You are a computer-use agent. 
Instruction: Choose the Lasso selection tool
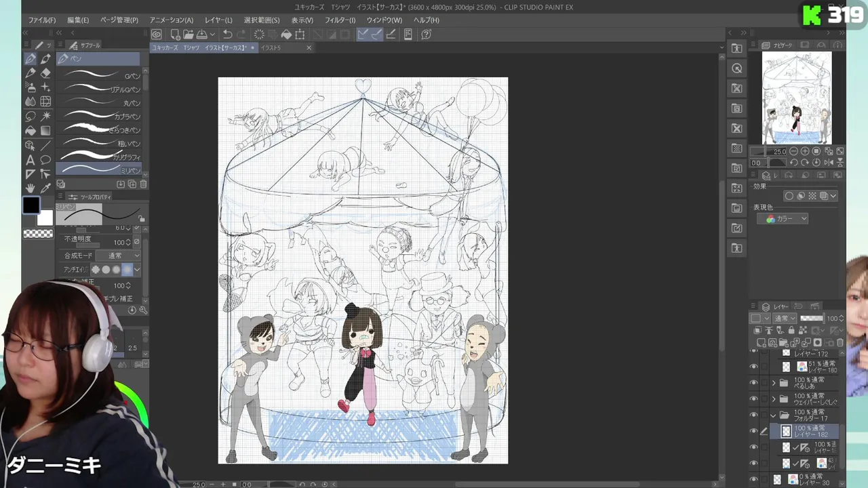pos(31,116)
